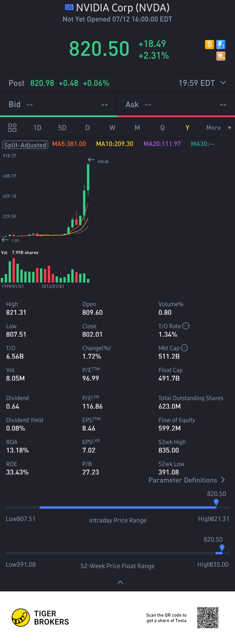Tap the P/B value 27.23
The height and width of the screenshot is (644, 235).
point(91,472)
